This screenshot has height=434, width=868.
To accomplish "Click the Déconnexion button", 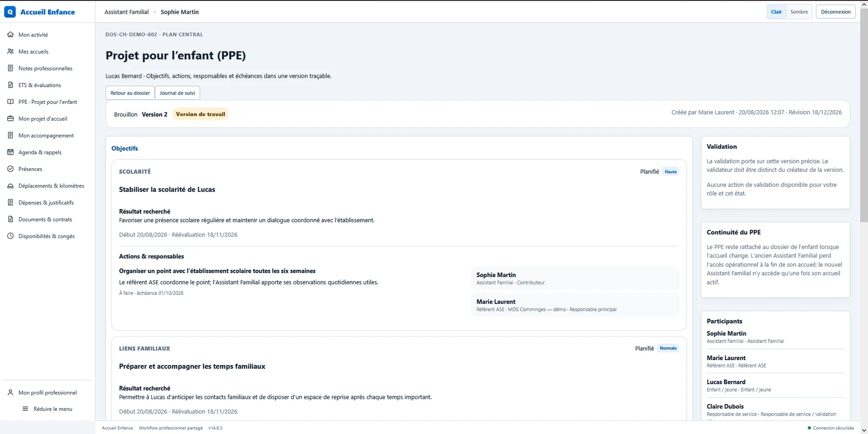I will pyautogui.click(x=836, y=12).
